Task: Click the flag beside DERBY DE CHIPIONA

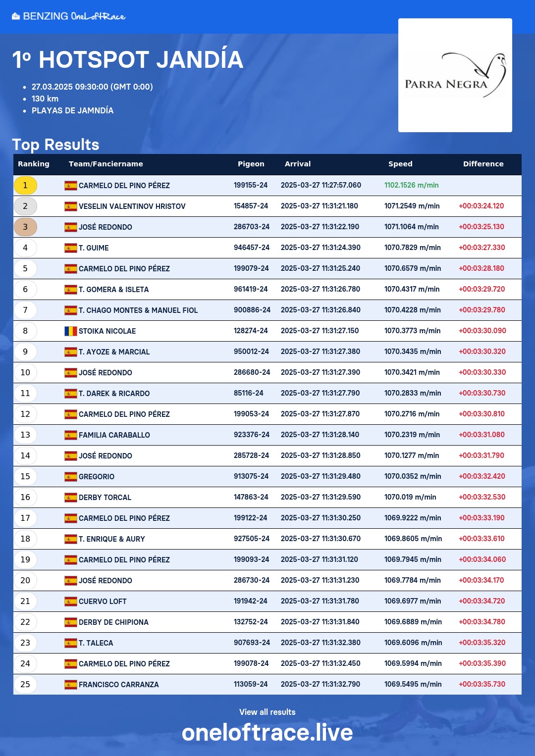Action: click(x=71, y=622)
